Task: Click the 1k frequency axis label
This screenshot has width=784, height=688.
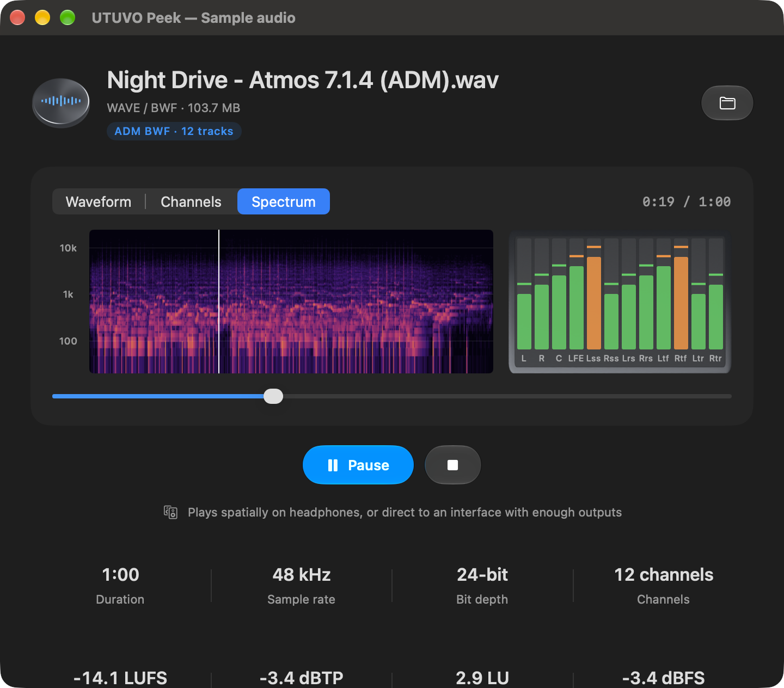Action: pyautogui.click(x=68, y=294)
